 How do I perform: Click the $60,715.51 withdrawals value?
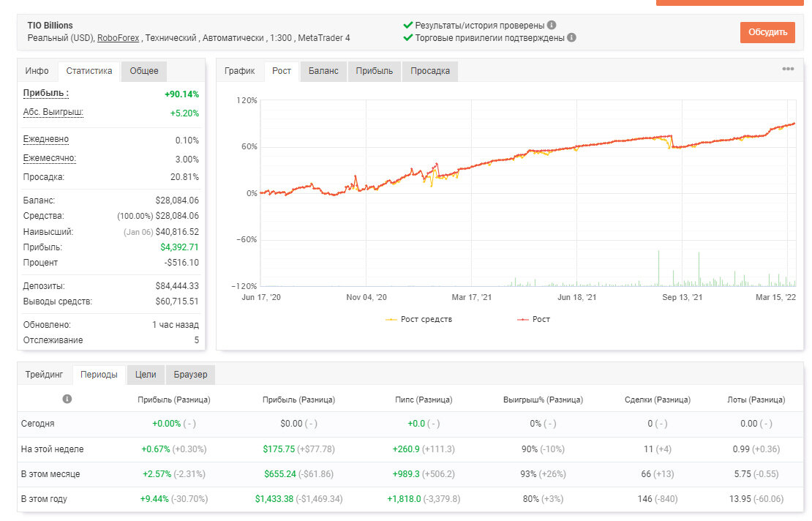pos(177,301)
